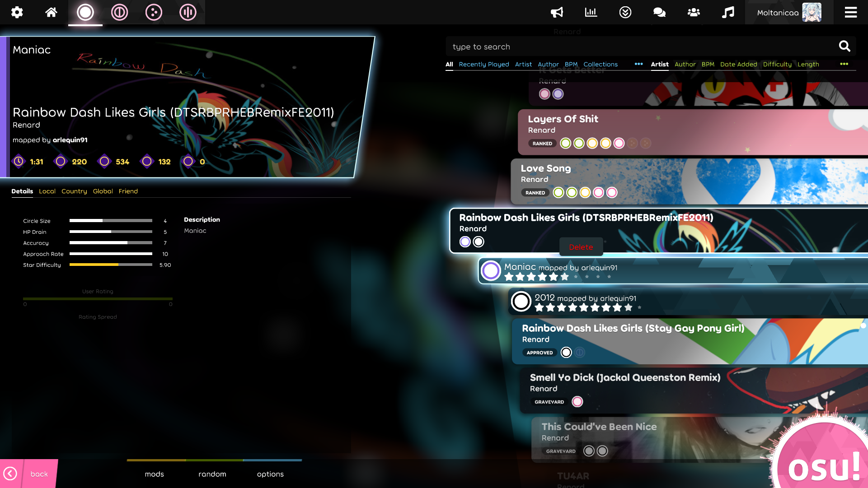The width and height of the screenshot is (868, 488).
Task: Open settings gear in top toolbar
Action: (x=17, y=12)
